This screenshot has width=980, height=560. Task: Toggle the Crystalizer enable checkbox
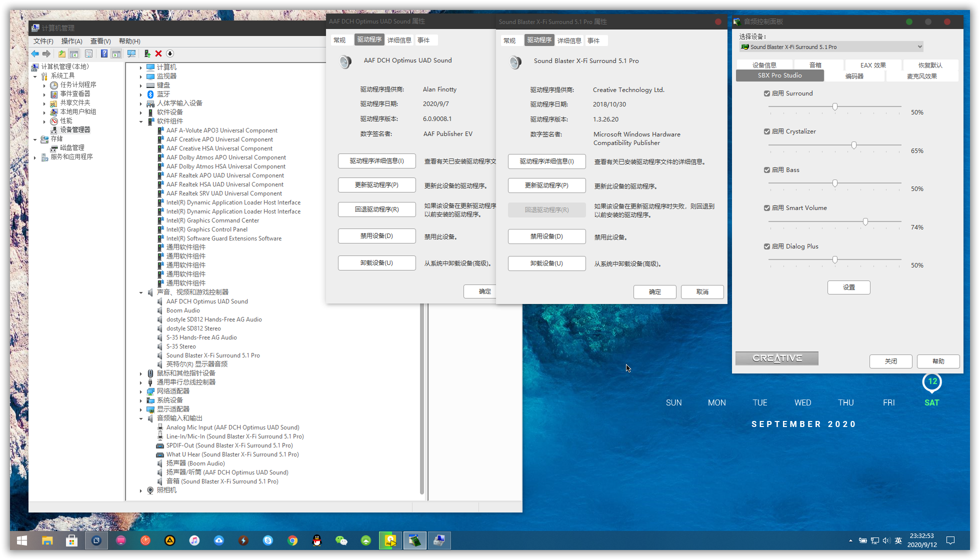(767, 131)
